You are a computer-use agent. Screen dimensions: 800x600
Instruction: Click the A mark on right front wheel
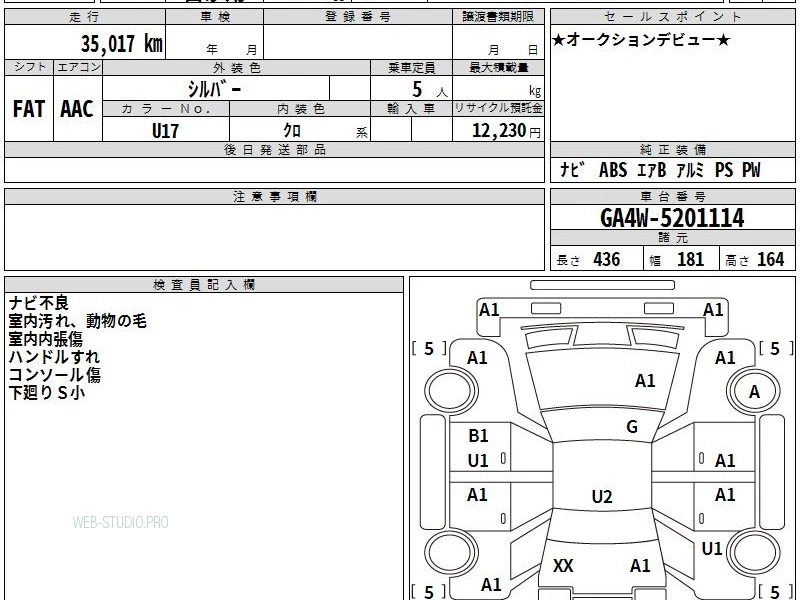tap(754, 392)
